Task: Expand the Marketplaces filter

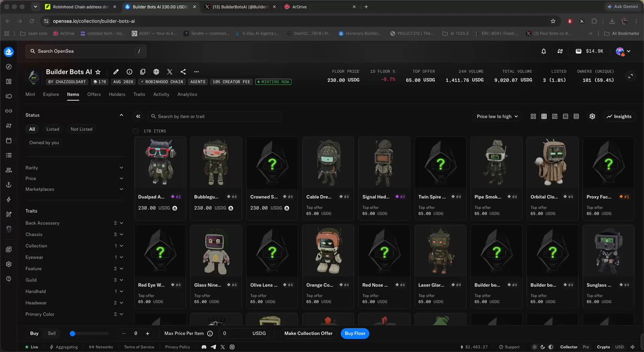Action: pyautogui.click(x=75, y=189)
